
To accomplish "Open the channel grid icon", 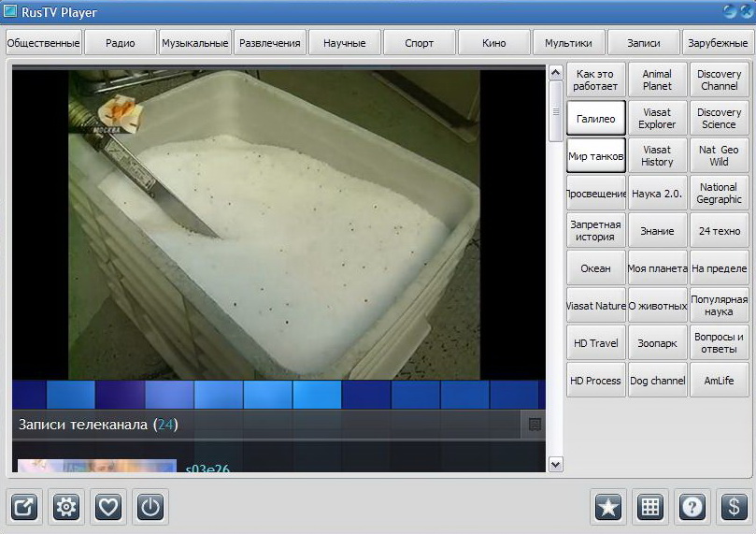I will [x=650, y=507].
